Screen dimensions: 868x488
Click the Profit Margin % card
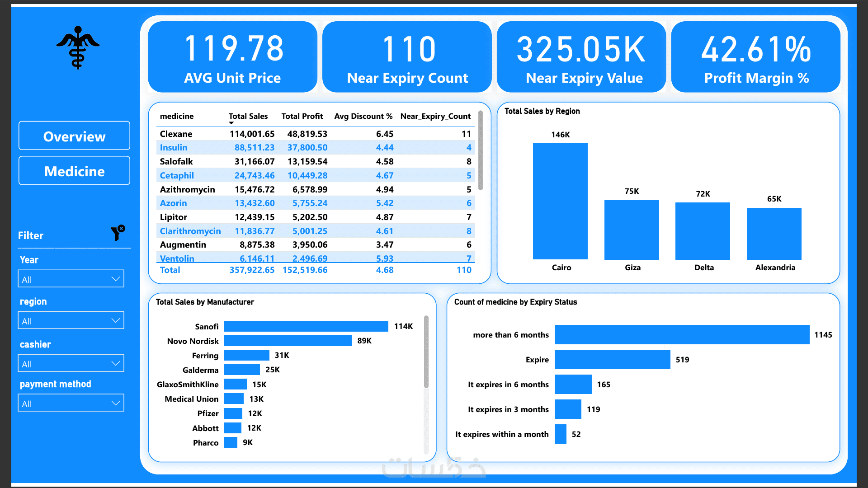[x=756, y=57]
